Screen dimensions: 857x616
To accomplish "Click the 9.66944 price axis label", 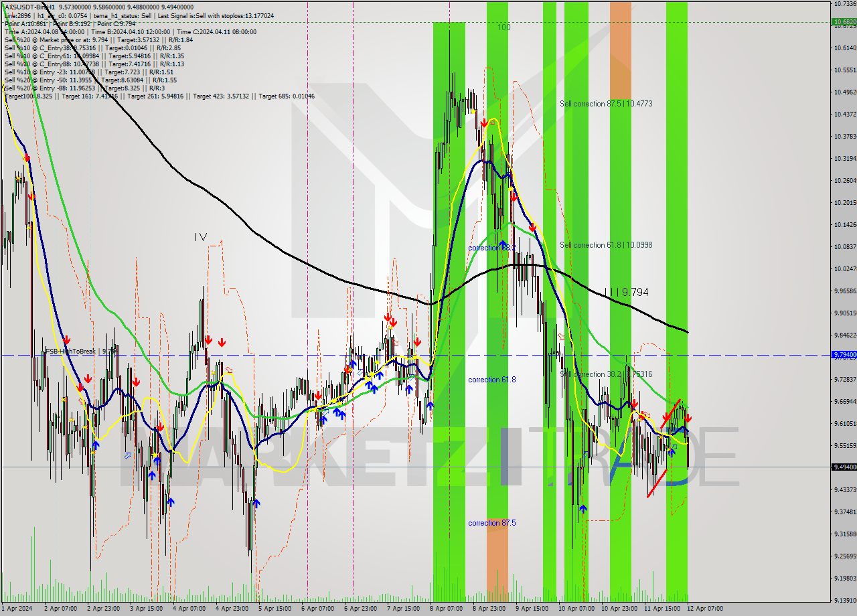I will pyautogui.click(x=844, y=401).
